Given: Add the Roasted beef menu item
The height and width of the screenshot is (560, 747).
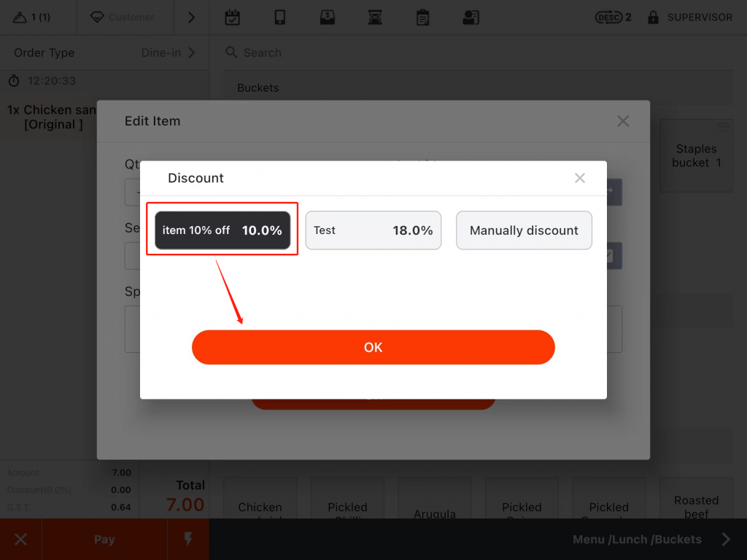Looking at the screenshot, I should (x=696, y=498).
